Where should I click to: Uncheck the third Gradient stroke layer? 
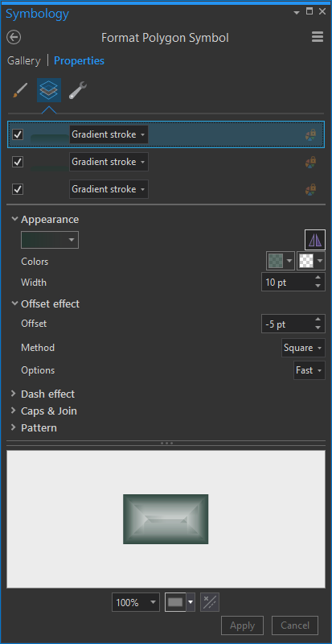point(18,189)
